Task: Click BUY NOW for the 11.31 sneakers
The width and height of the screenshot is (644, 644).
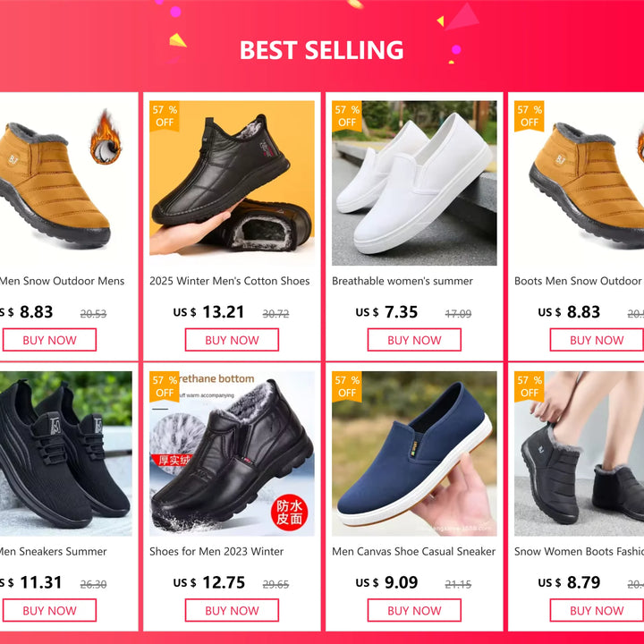Action: pos(49,610)
